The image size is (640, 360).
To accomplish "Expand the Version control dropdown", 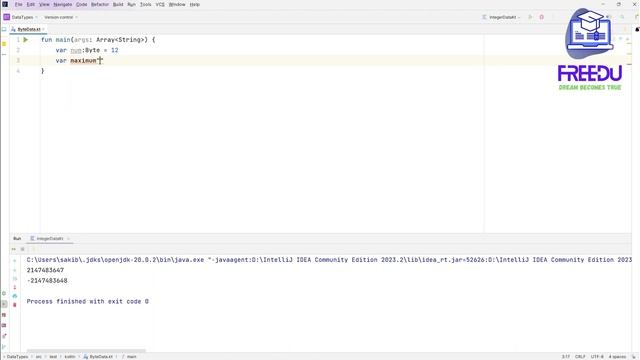I will tap(61, 17).
